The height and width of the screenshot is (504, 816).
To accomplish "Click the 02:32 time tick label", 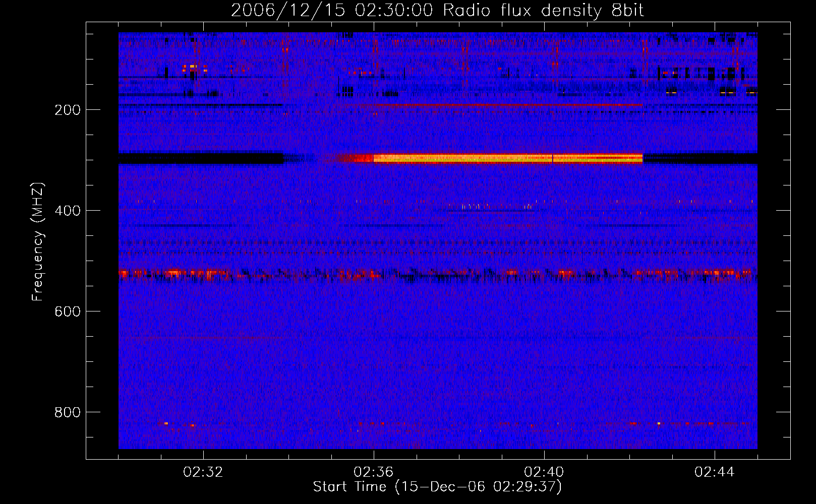I will point(203,472).
